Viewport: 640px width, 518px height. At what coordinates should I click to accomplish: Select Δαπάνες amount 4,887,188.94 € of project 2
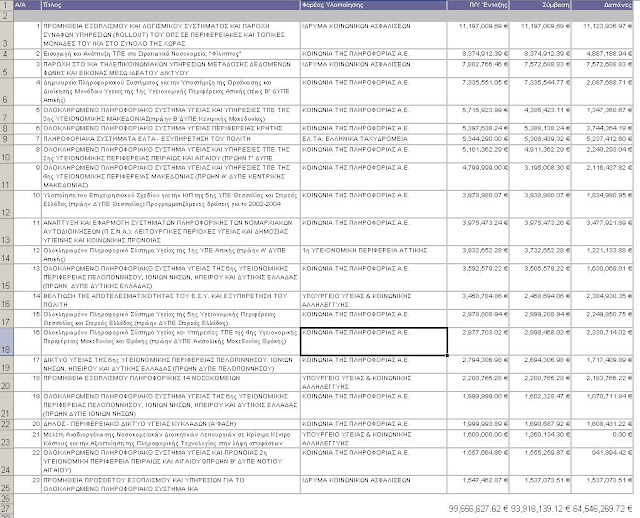(602, 54)
